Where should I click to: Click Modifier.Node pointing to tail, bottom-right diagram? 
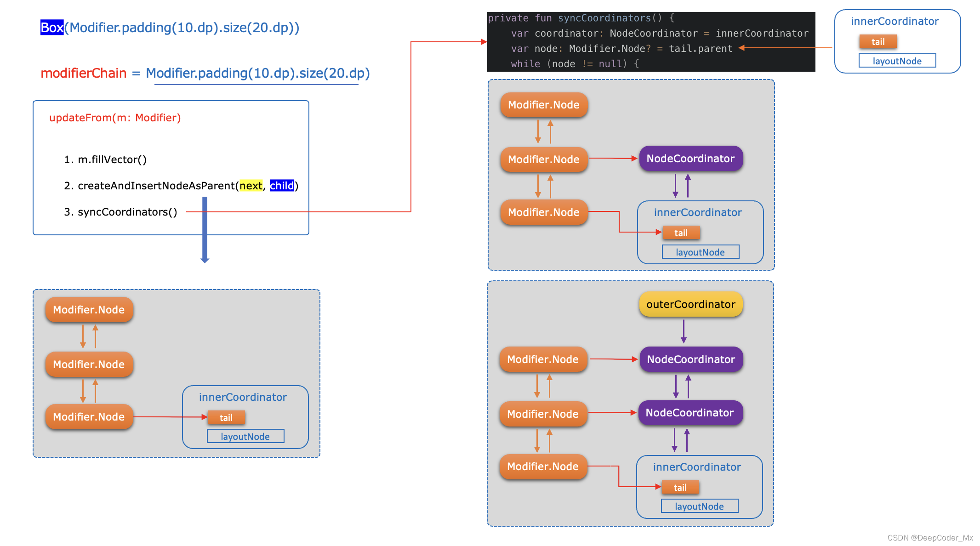click(x=543, y=466)
